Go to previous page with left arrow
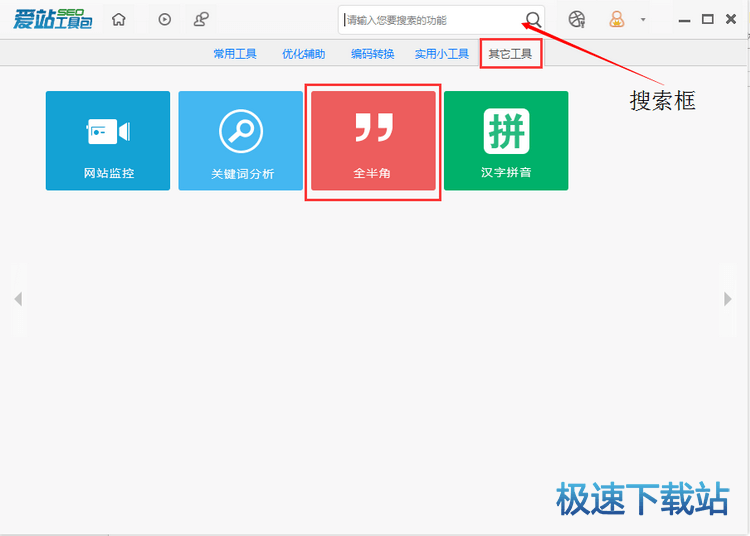Viewport: 750px width, 536px height. 18,299
